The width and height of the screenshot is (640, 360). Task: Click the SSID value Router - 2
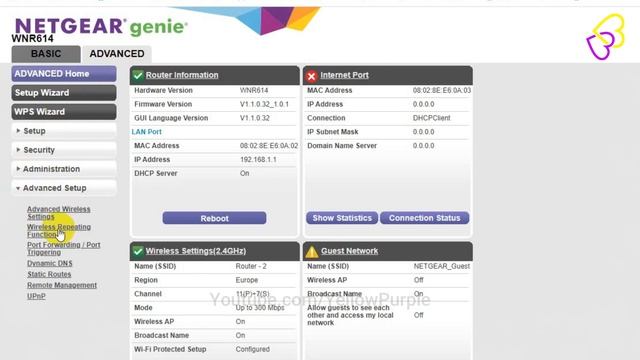coord(251,266)
